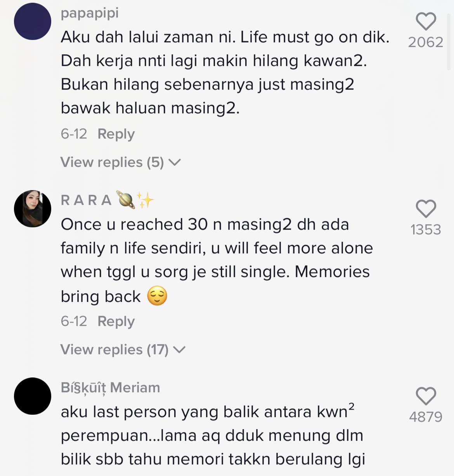Open Bí§ķūîț Meriam's black avatar
This screenshot has width=454, height=476.
pos(33,396)
